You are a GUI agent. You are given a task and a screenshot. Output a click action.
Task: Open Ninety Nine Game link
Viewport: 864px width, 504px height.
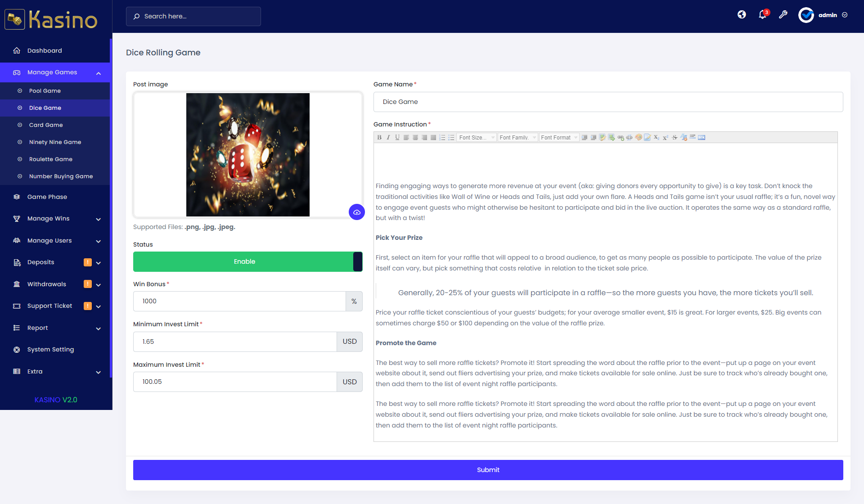(x=55, y=142)
